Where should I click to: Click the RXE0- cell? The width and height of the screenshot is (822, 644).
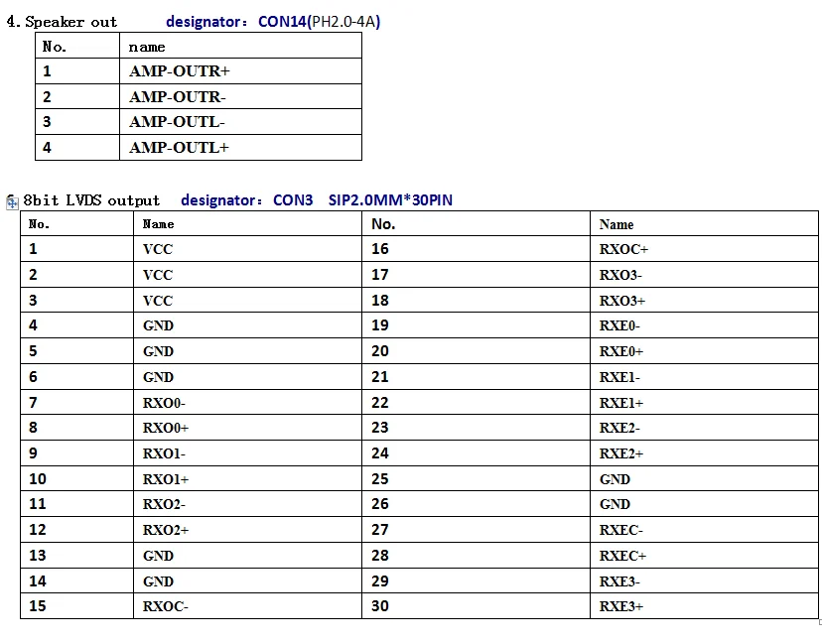pos(704,325)
